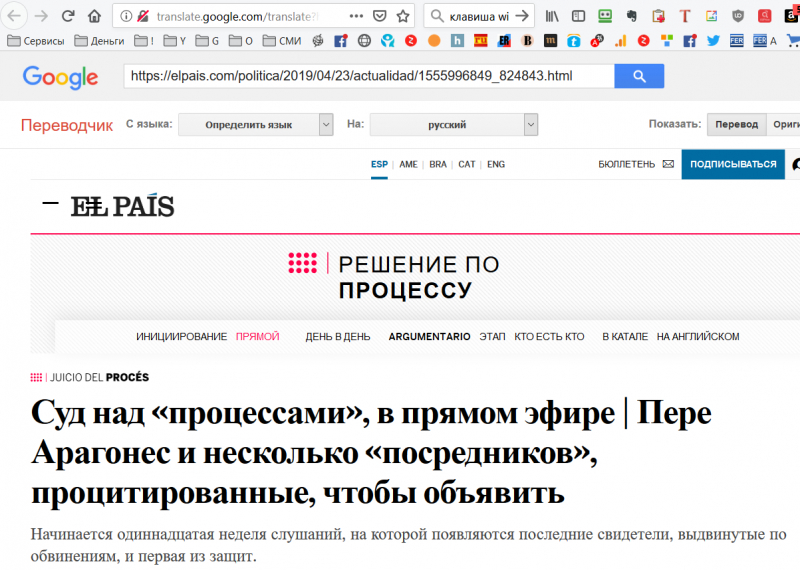Image resolution: width=800 pixels, height=570 pixels.
Task: Open the ARGUMENTARIO section
Action: pos(429,337)
